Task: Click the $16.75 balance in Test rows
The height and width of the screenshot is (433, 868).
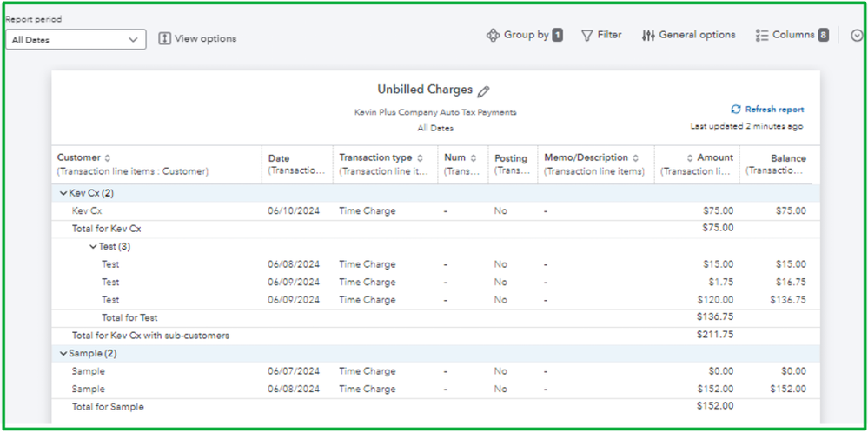Action: tap(791, 282)
